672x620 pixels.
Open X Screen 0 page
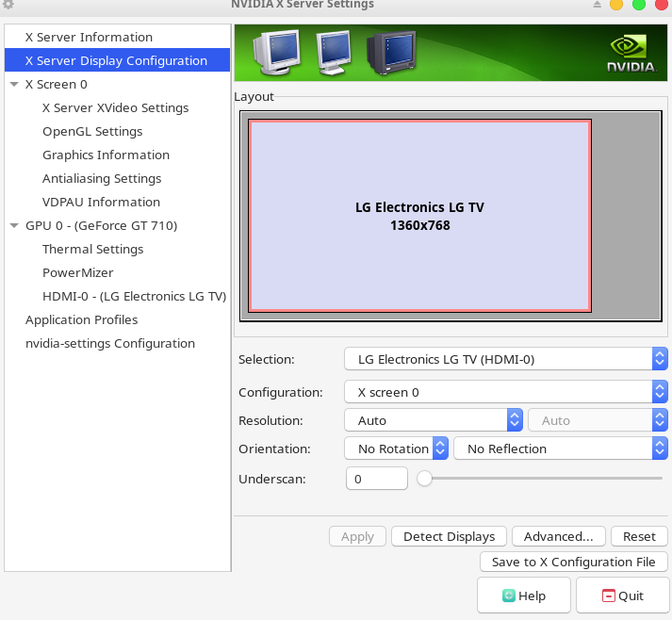tap(57, 85)
